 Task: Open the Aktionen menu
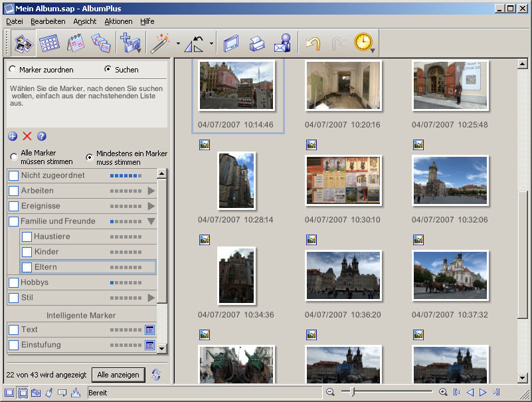click(x=118, y=21)
